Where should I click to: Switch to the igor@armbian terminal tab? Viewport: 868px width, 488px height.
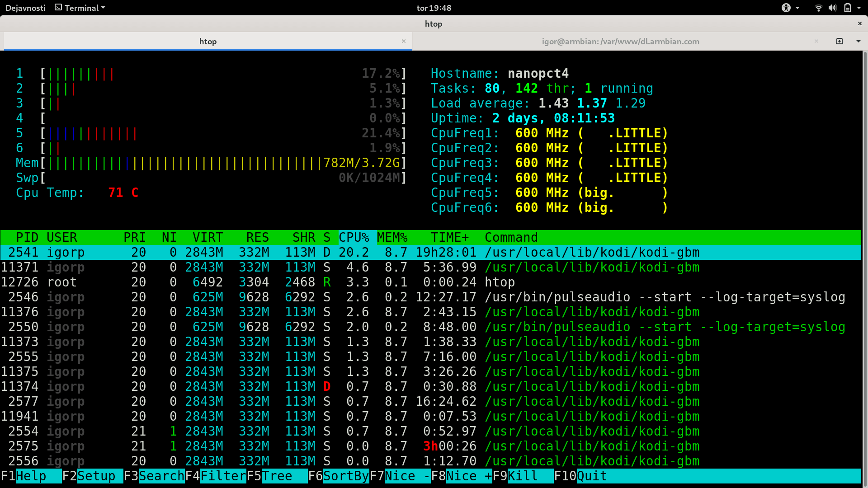[620, 41]
